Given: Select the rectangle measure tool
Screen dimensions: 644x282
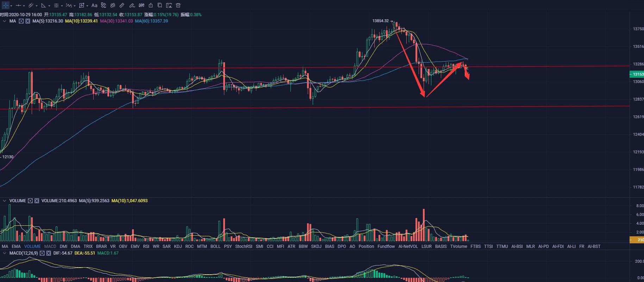Looking at the screenshot, I should [82, 5].
